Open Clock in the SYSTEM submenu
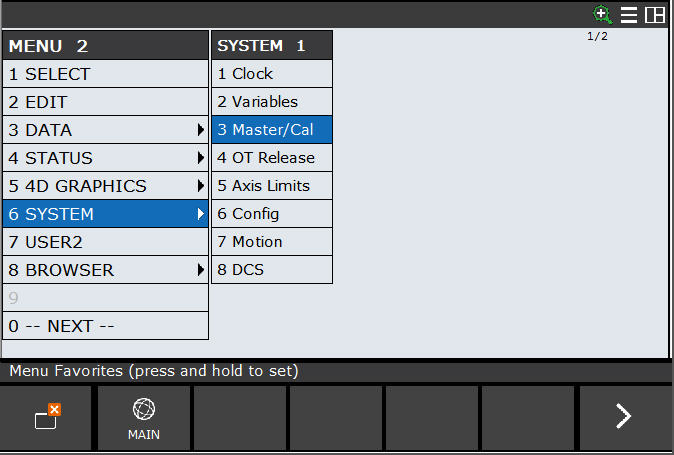Viewport: 674px width, 455px height. click(271, 74)
